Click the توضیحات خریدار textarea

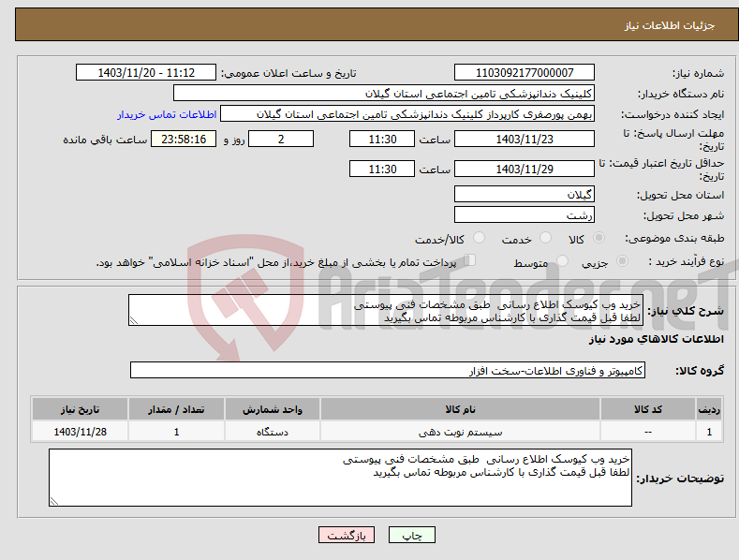340,478
